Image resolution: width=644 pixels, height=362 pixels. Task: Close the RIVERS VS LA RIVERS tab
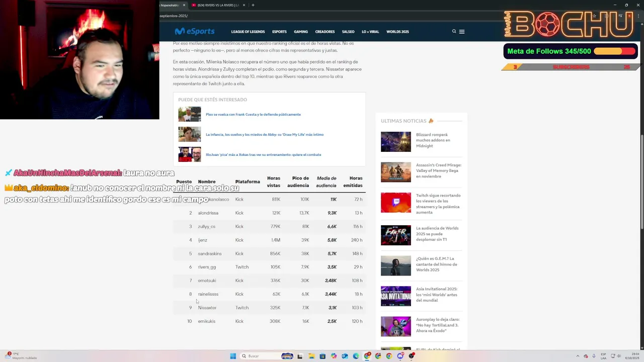[x=244, y=5]
